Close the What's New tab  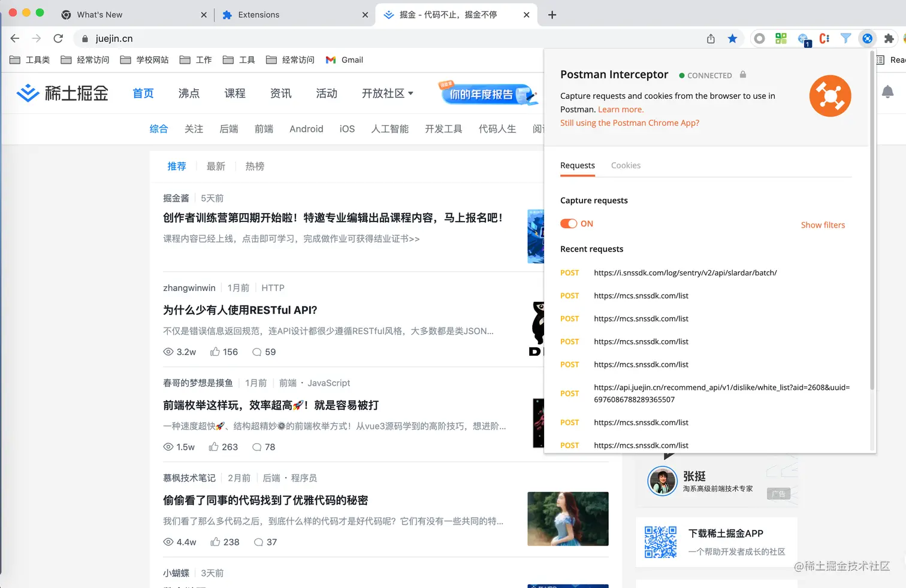204,14
